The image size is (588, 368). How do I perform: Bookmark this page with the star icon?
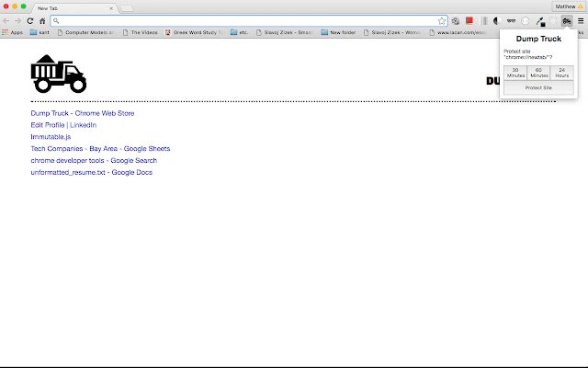point(441,21)
